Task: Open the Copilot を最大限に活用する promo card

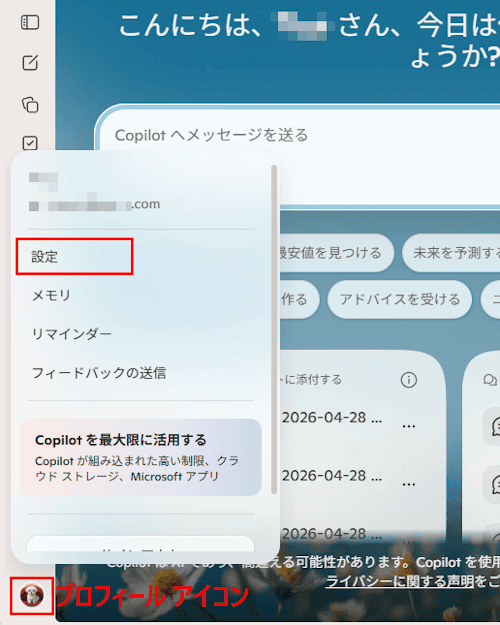Action: click(x=140, y=457)
